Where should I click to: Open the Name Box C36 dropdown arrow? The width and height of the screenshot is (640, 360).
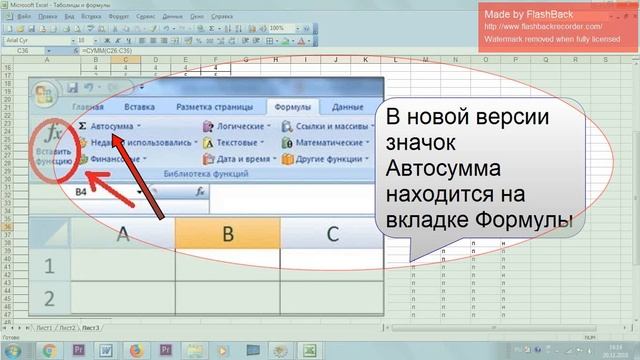click(49, 51)
